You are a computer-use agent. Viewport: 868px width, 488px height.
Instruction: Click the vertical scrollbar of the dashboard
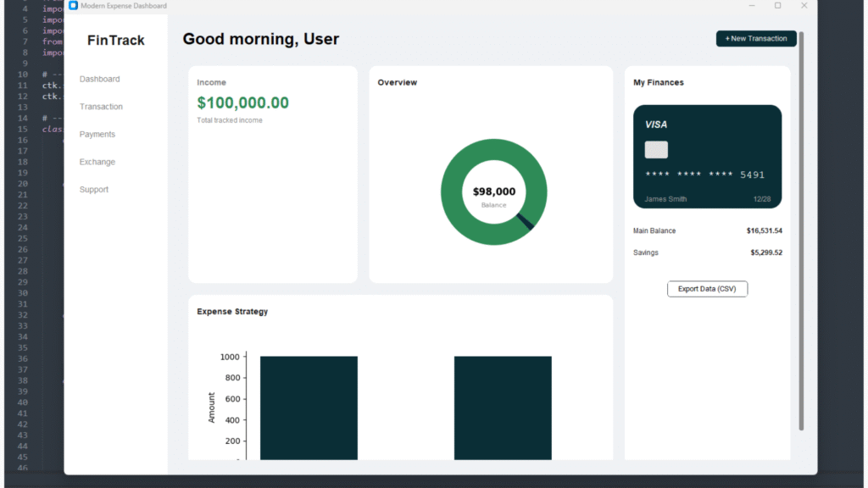(x=801, y=229)
